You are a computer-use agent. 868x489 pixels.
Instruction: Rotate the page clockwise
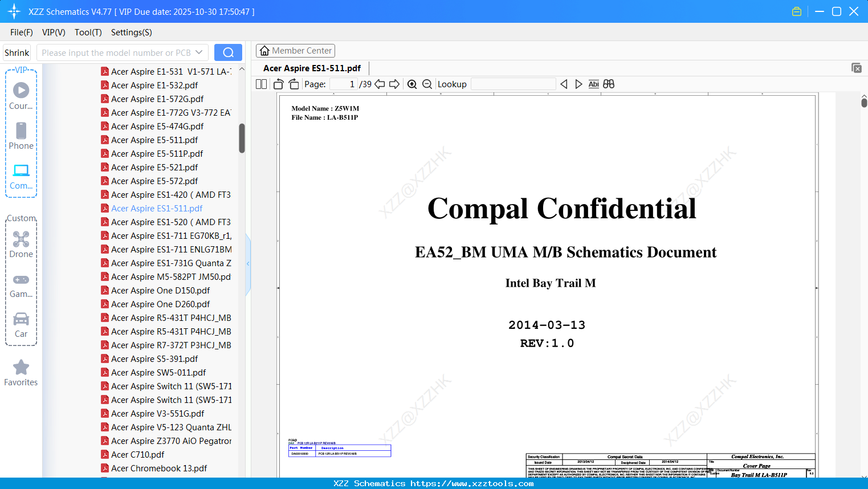click(294, 84)
